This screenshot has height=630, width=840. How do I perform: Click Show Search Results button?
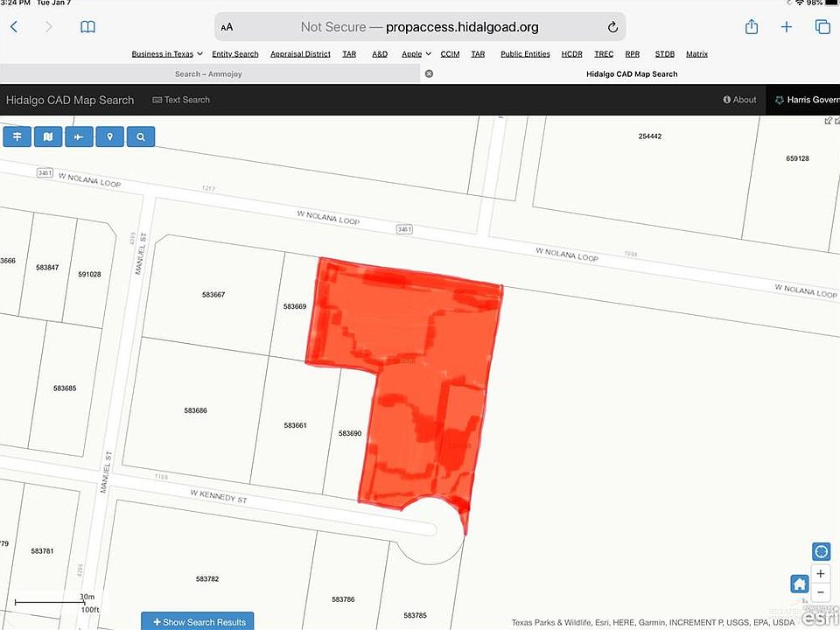tap(198, 621)
